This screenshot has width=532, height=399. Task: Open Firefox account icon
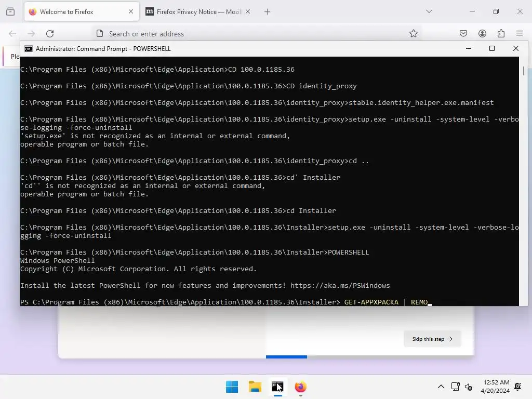[482, 34]
